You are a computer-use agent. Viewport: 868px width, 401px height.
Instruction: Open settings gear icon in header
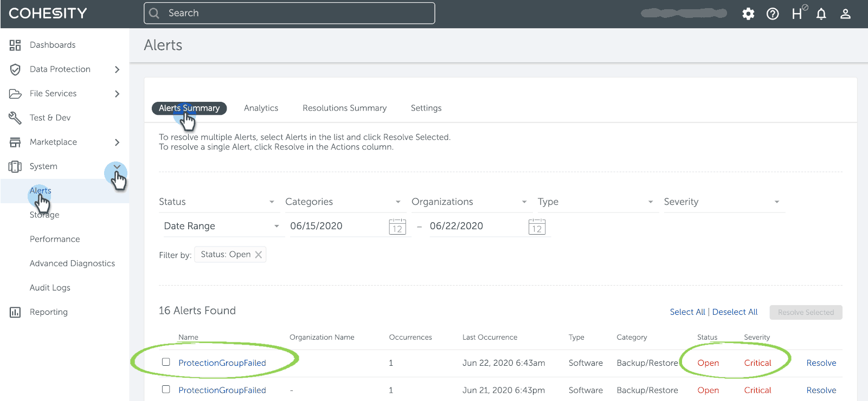pos(748,14)
